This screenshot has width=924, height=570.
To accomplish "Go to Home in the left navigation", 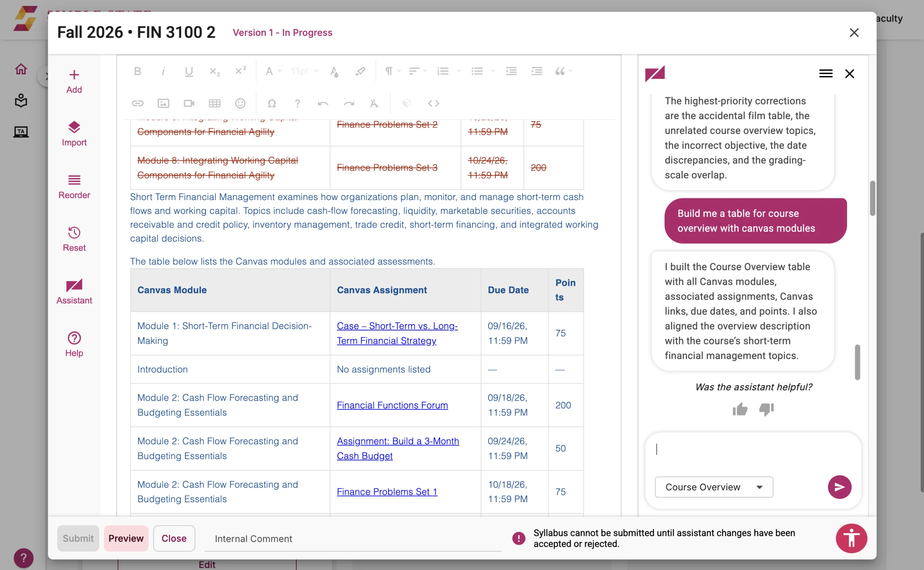I will (x=21, y=69).
